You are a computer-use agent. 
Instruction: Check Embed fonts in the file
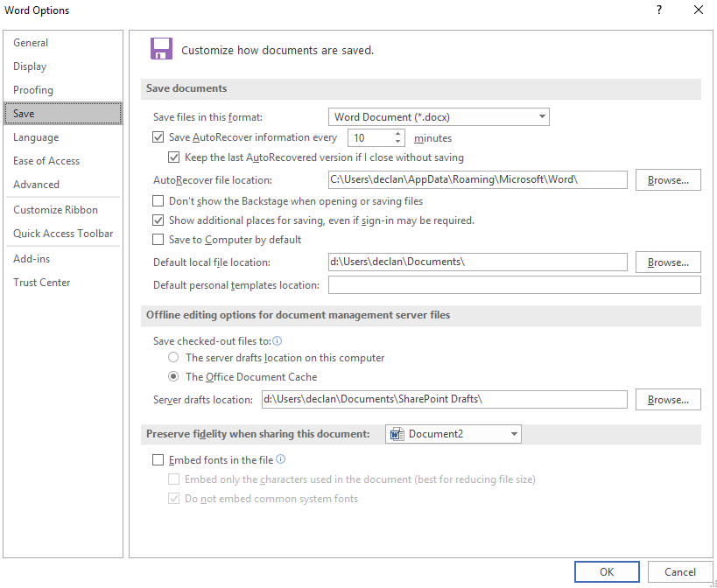[x=158, y=460]
